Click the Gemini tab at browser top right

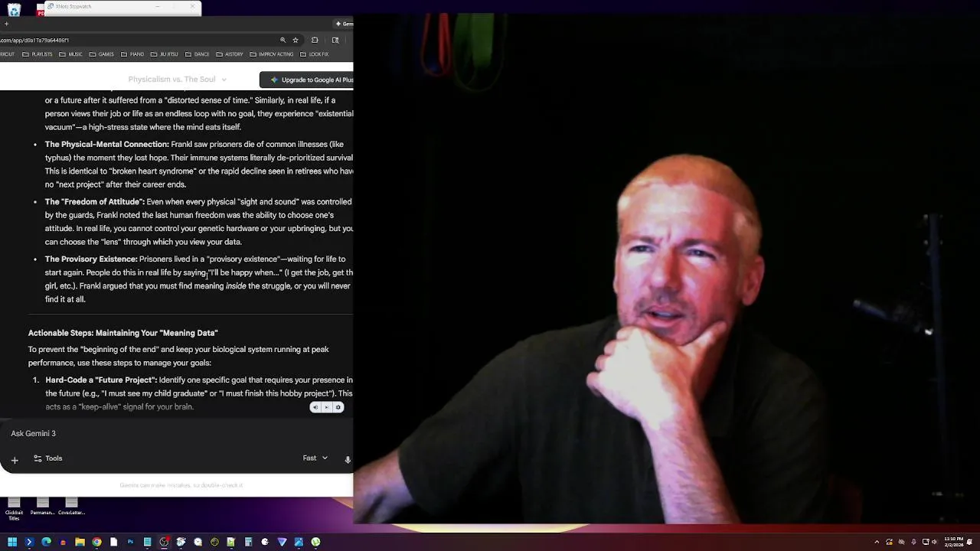click(345, 24)
